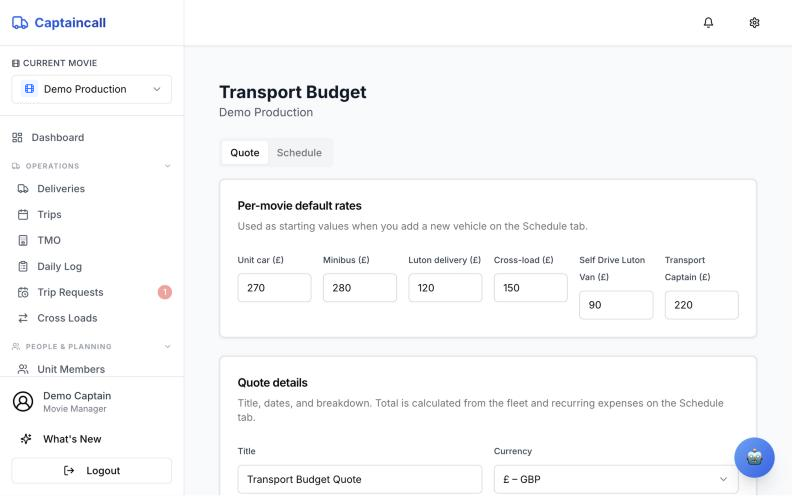Click the Movie Manager role text

point(75,409)
